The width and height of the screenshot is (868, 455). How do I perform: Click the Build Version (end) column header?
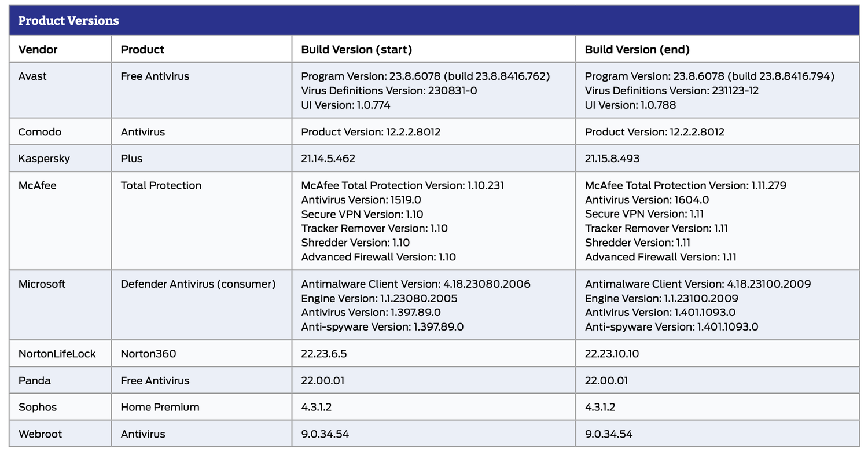(x=637, y=50)
